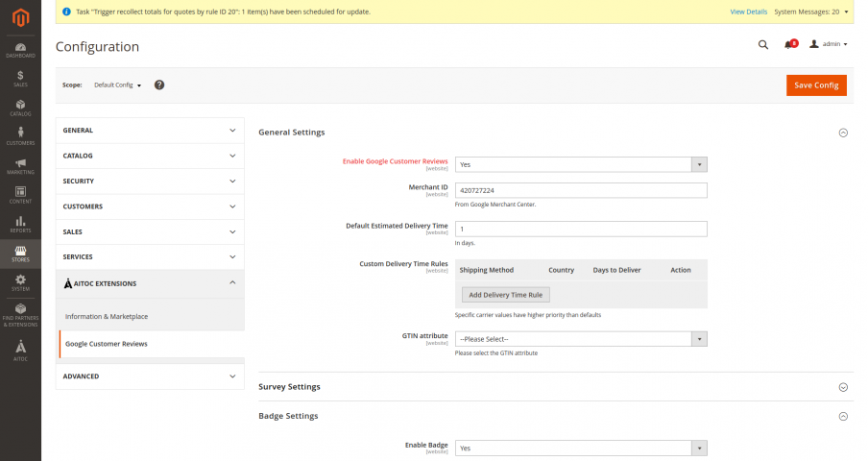This screenshot has height=461, width=868.
Task: Collapse the General Settings section
Action: pos(843,133)
